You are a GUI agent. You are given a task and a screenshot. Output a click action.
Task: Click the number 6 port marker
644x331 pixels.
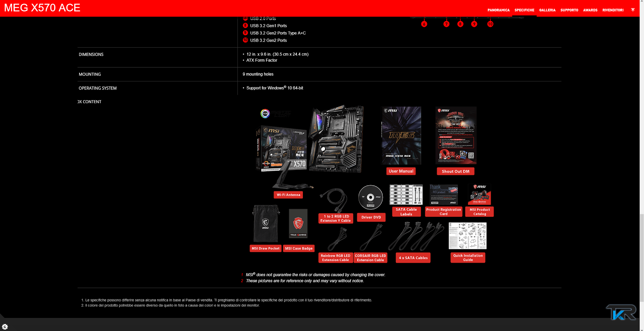[x=424, y=24]
